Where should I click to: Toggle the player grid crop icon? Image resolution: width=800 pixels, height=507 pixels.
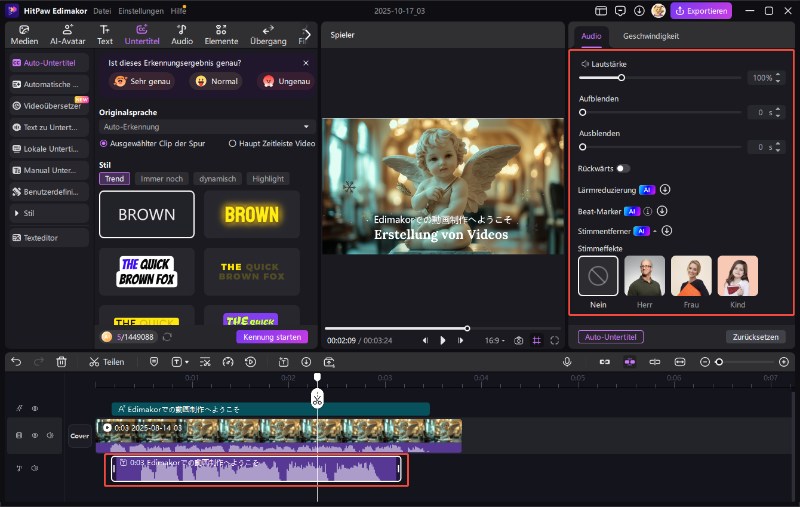click(x=537, y=340)
